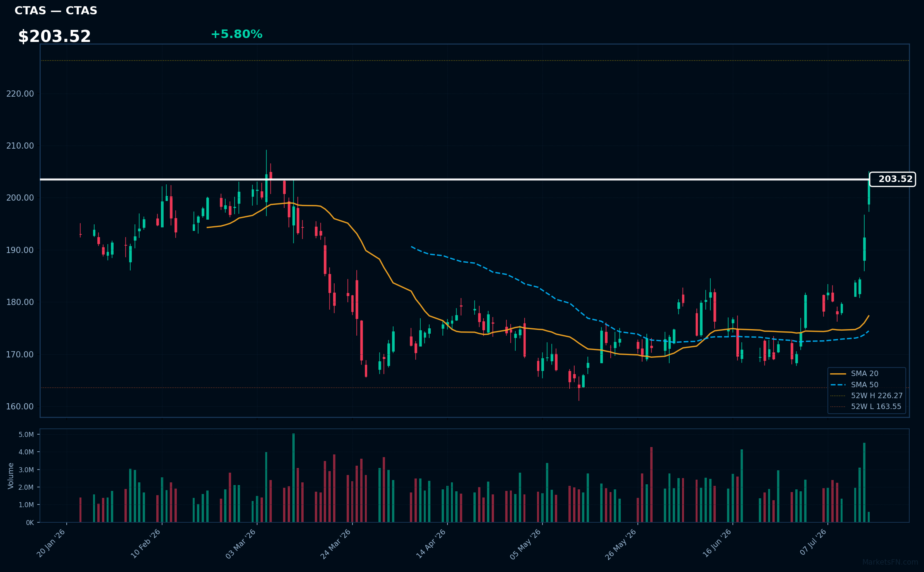Screen dimensions: 924x572
Task: Click the 0K volume axis label
Action: 30,522
